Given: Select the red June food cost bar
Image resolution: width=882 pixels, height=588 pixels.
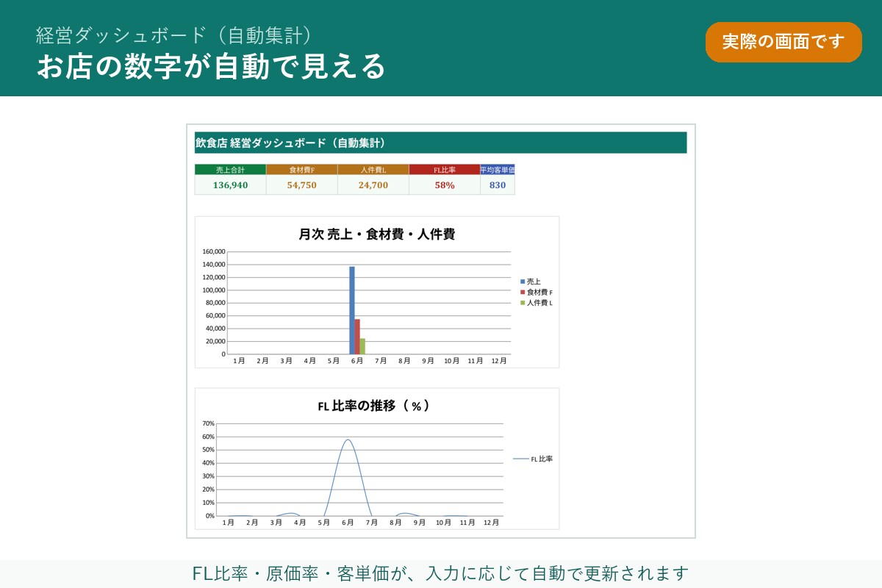Looking at the screenshot, I should click(357, 337).
